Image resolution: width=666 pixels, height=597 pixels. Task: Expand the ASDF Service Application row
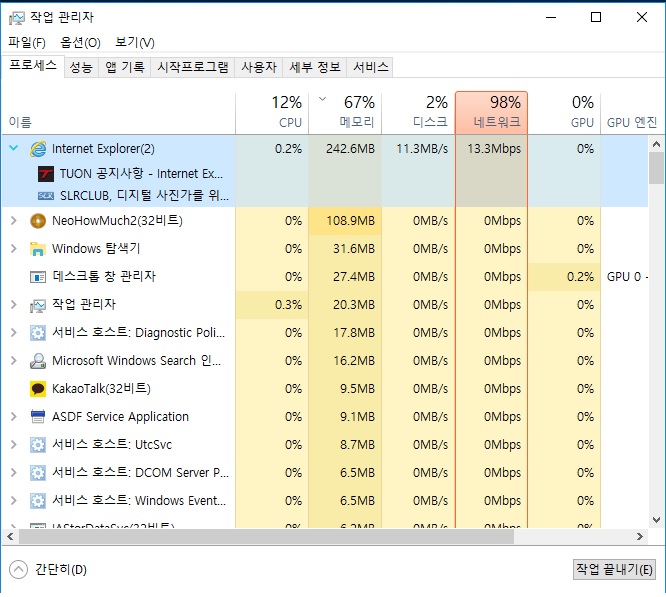[x=14, y=417]
